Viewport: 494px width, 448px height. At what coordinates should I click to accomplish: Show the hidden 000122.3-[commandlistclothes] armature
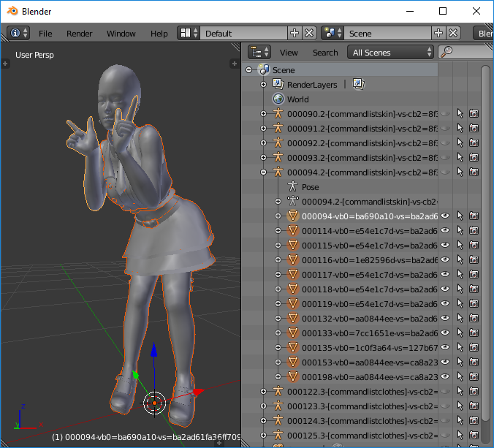click(445, 391)
